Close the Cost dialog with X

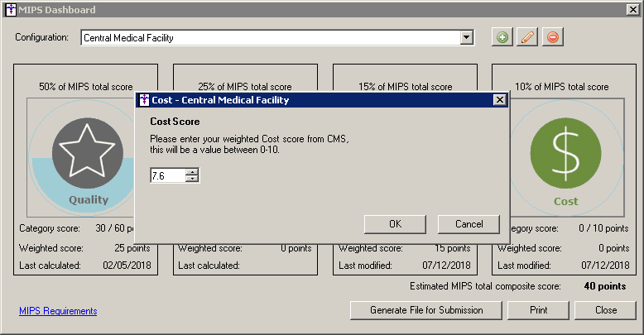[x=499, y=100]
